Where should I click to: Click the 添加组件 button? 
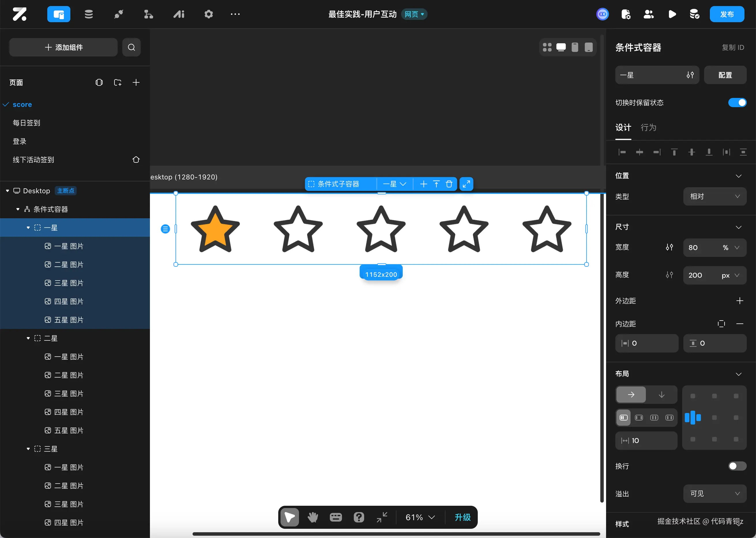coord(63,47)
